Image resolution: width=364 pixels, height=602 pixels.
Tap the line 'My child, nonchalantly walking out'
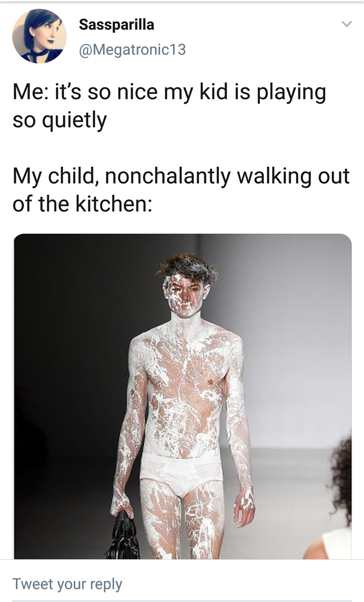[x=181, y=177]
